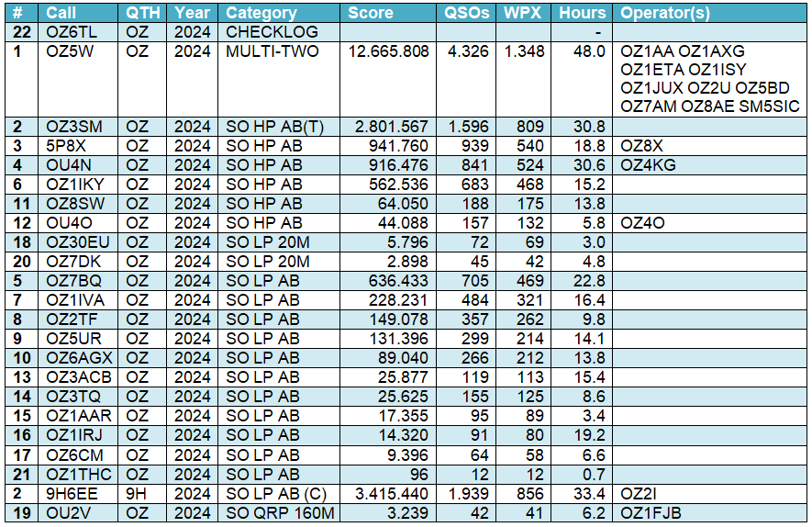Select the callsign OZ7DK
This screenshot has height=527, width=812.
[73, 261]
